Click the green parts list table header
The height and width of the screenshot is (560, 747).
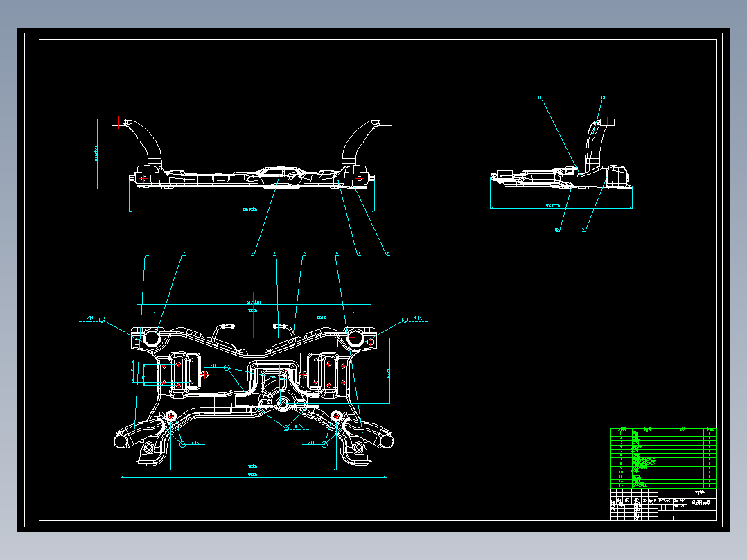coord(663,430)
